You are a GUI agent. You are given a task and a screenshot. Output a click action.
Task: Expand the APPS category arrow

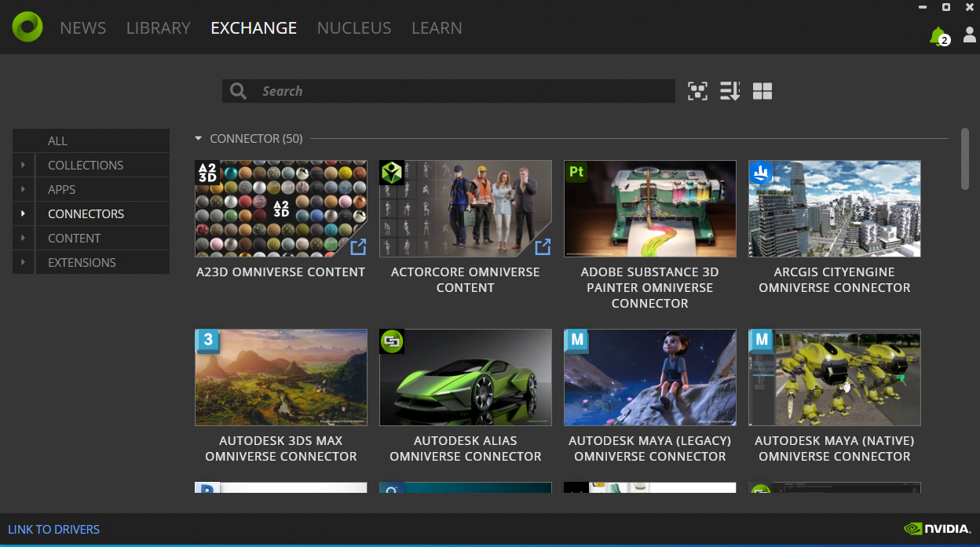point(24,189)
